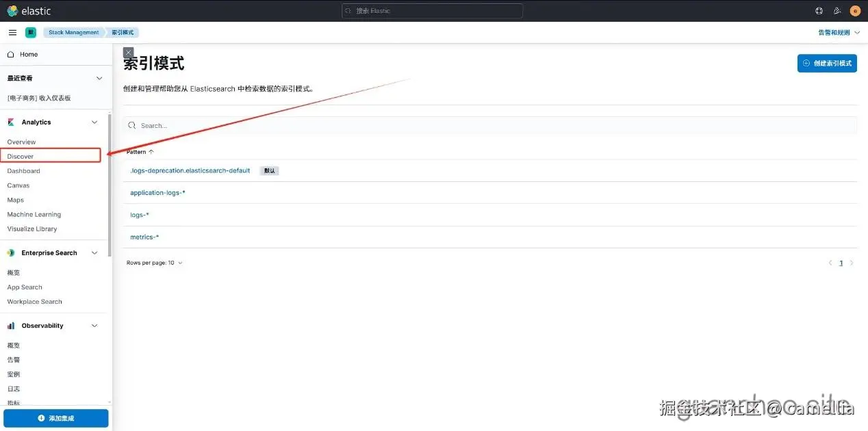Click the 索引模式 breadcrumb
This screenshot has width=868, height=431.
(x=123, y=33)
